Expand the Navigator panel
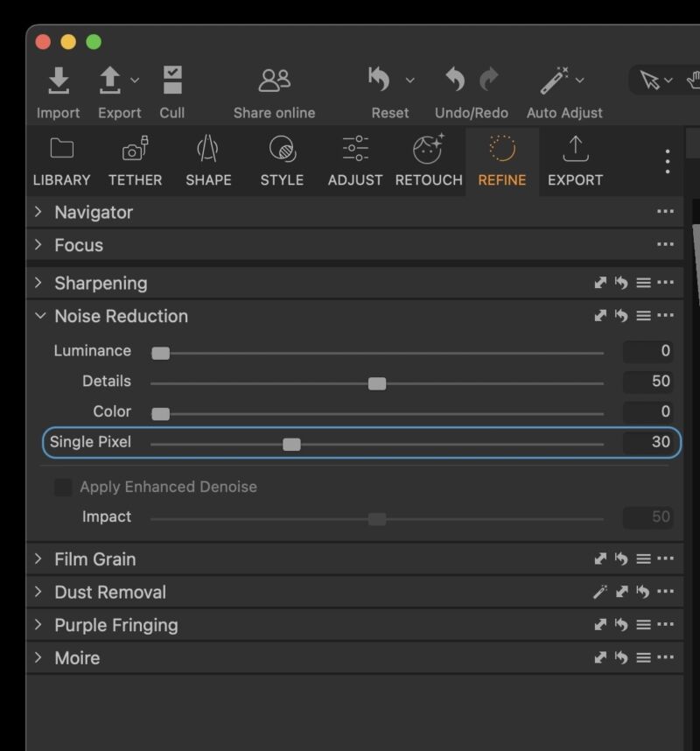Viewport: 700px width, 751px height. 38,212
